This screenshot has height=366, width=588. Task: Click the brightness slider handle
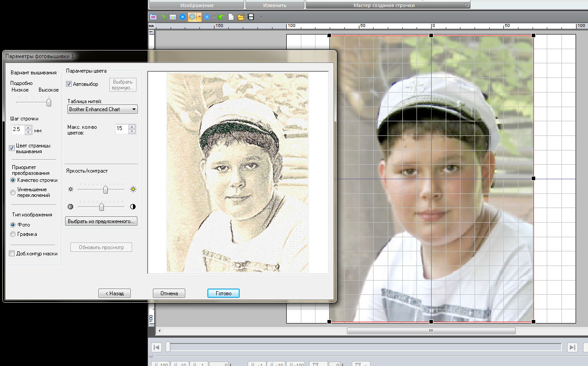click(x=105, y=189)
